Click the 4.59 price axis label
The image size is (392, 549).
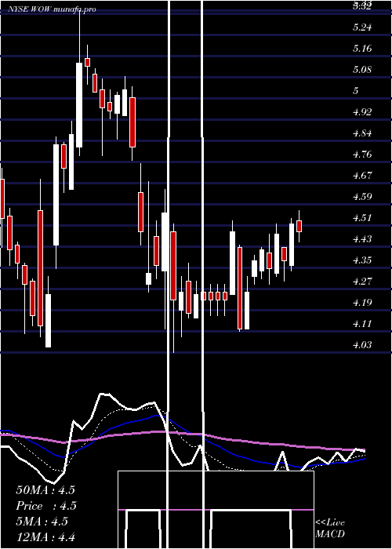point(362,196)
